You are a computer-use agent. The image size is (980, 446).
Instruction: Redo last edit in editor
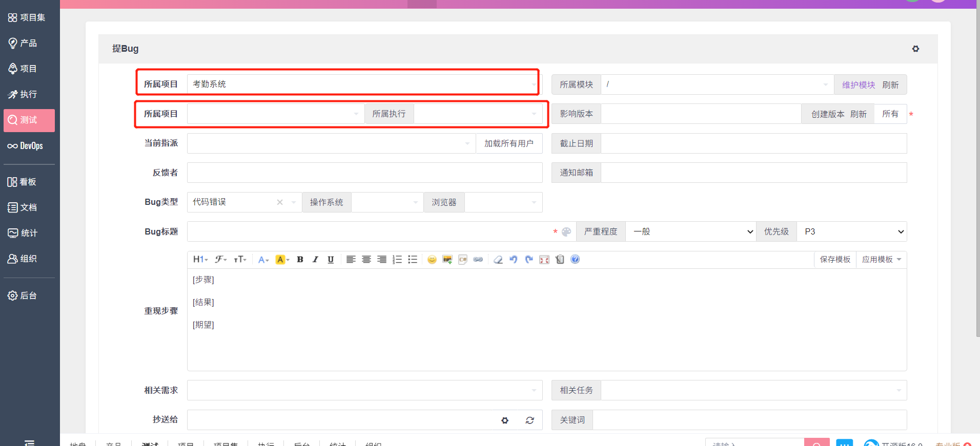pyautogui.click(x=529, y=260)
